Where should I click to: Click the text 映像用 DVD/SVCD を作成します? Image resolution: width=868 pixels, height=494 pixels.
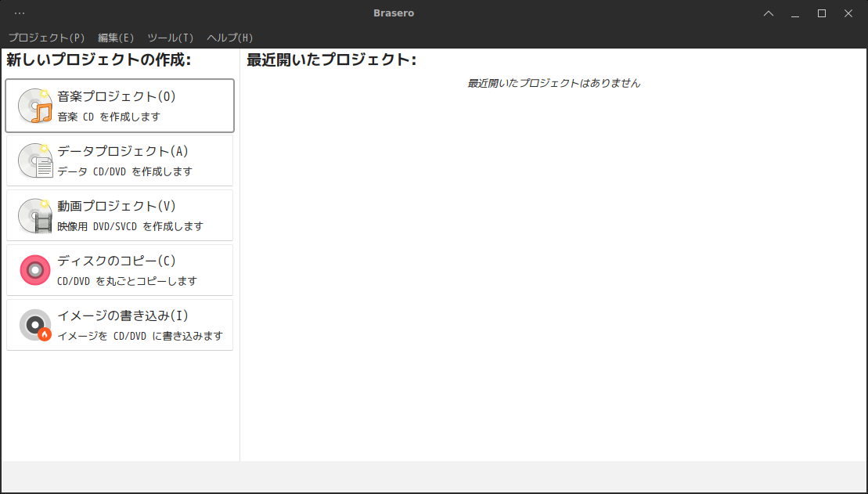tap(131, 226)
